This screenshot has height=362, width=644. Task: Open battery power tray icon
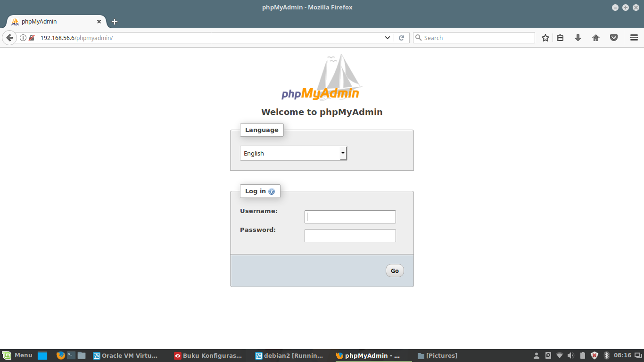click(582, 355)
